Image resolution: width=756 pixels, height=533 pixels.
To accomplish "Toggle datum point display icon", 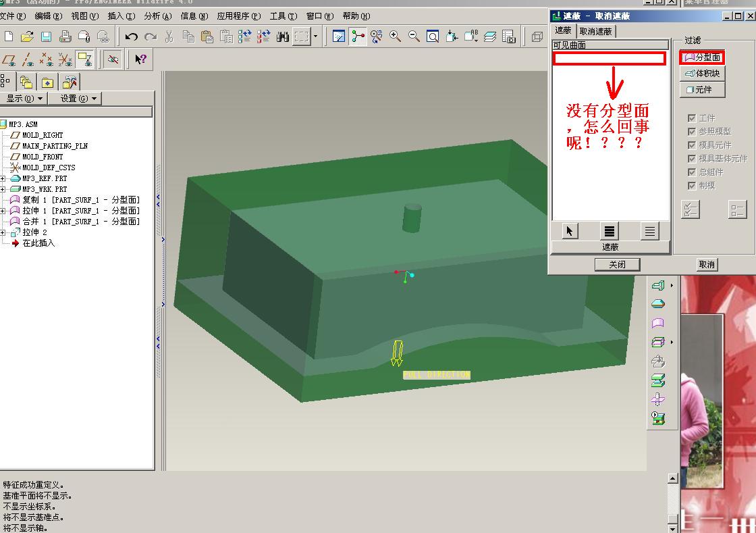I will [x=47, y=60].
